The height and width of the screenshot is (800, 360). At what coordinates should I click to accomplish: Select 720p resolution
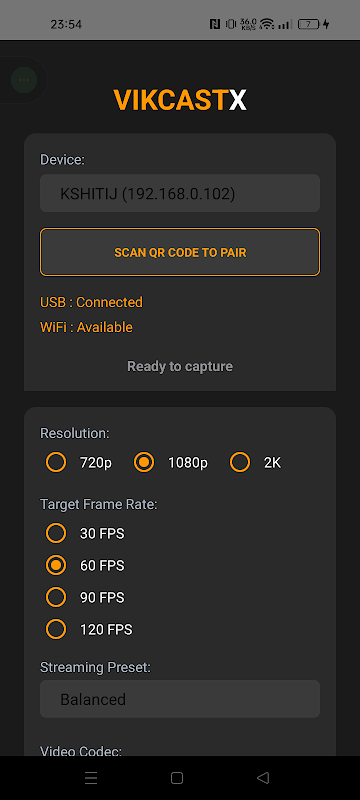tap(79, 463)
